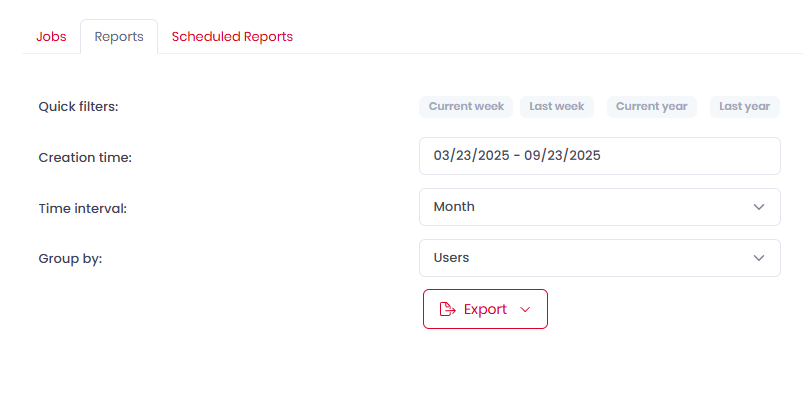Click the Quick filters label
The image size is (803, 402).
[78, 107]
